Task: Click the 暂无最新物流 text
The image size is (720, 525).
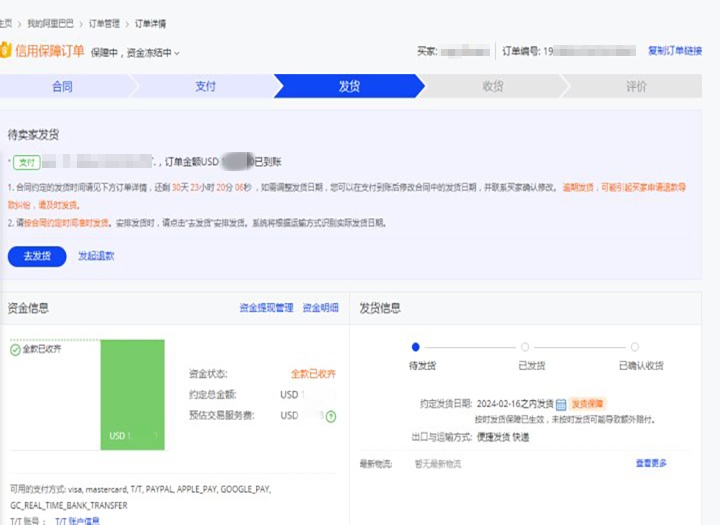Action: point(438,464)
